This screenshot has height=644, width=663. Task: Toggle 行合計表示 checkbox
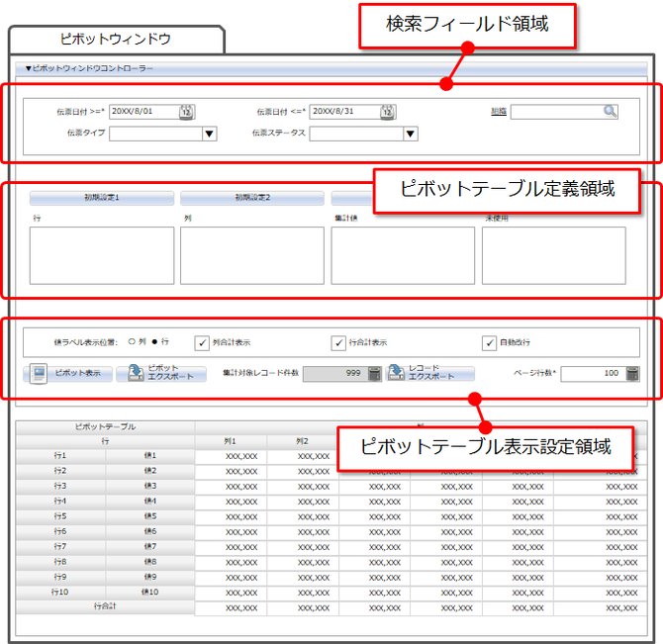coord(338,342)
